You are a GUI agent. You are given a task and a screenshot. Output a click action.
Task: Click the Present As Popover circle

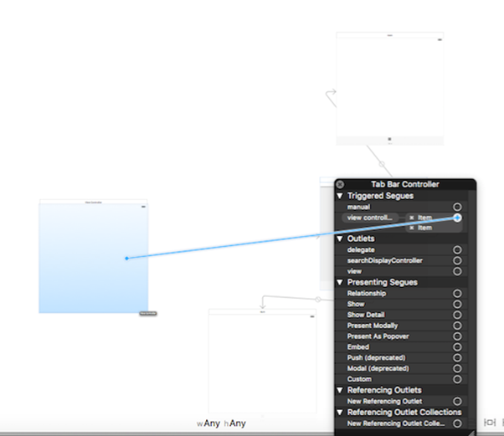[x=457, y=336]
